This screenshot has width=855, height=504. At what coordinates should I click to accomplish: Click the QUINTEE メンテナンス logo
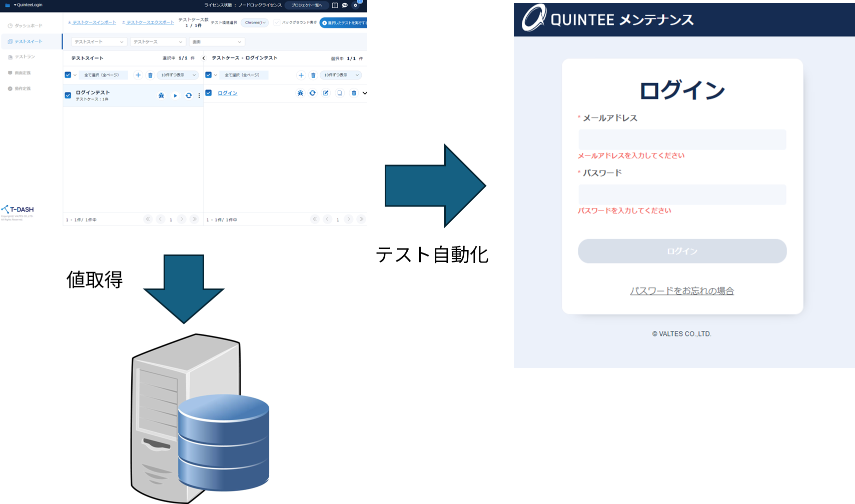(608, 18)
